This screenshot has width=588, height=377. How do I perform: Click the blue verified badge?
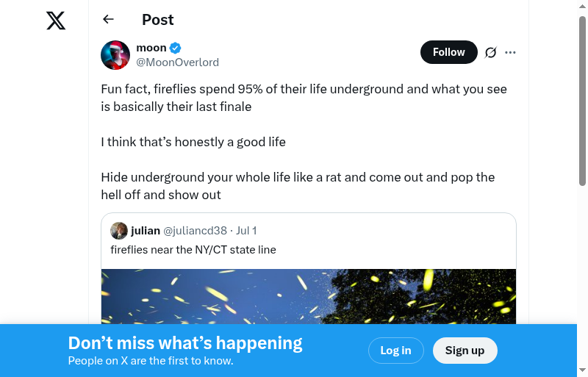[176, 49]
